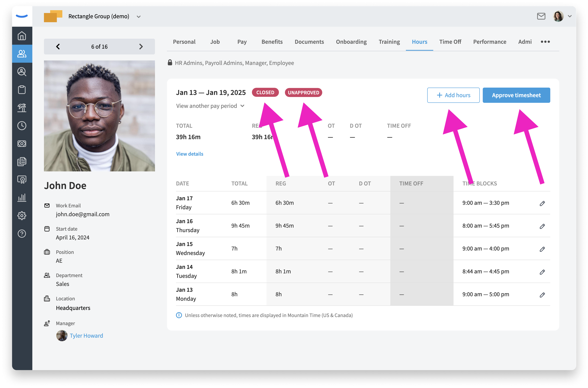This screenshot has width=588, height=388.
Task: Edit the Jan 13 time block
Action: (x=542, y=295)
